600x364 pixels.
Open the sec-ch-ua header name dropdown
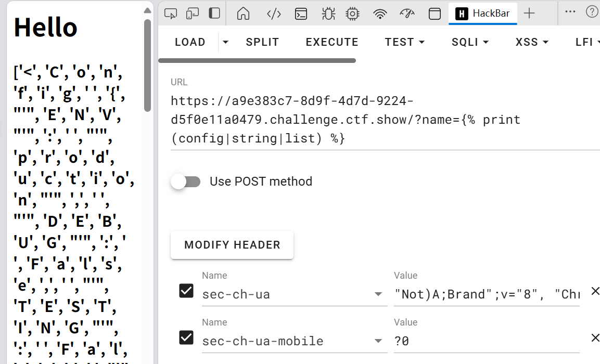tap(378, 295)
